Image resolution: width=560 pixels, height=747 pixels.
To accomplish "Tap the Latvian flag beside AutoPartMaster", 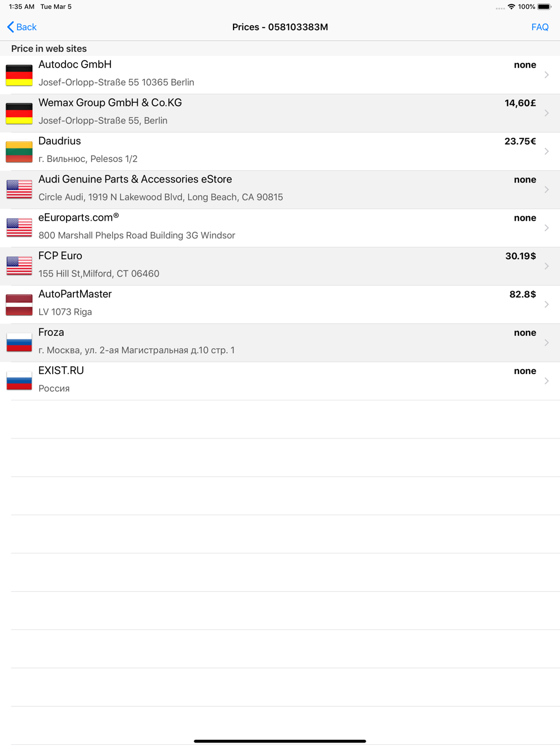I will [x=19, y=305].
